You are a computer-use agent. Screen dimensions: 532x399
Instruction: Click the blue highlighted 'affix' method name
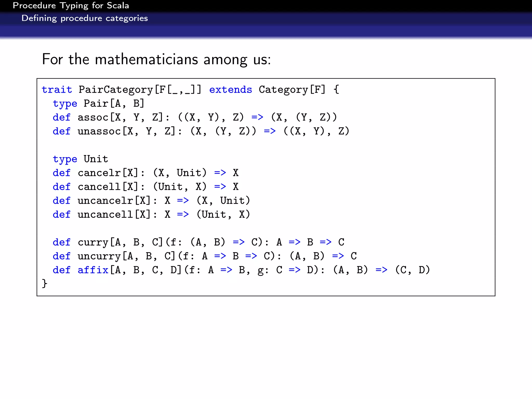click(93, 270)
